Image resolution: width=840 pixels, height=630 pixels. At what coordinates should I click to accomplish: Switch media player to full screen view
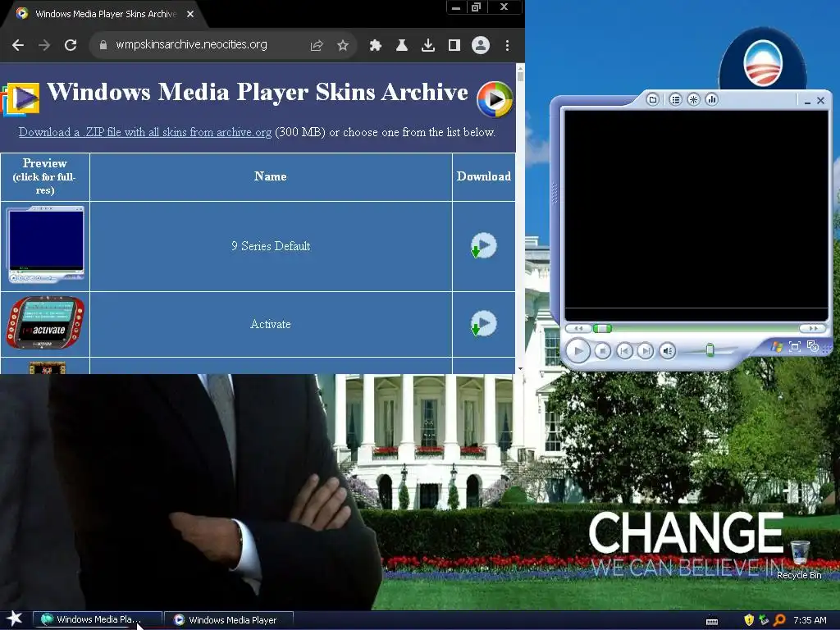pyautogui.click(x=795, y=347)
